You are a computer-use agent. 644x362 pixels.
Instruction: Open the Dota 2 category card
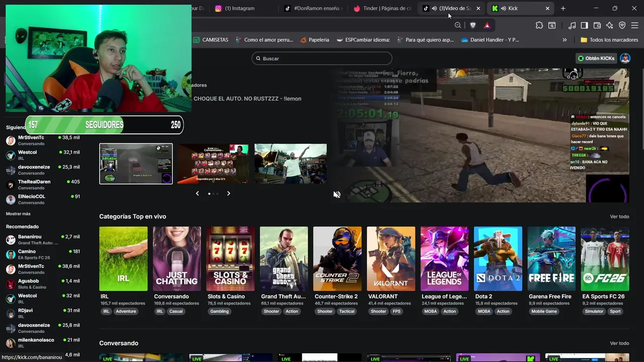click(x=498, y=258)
